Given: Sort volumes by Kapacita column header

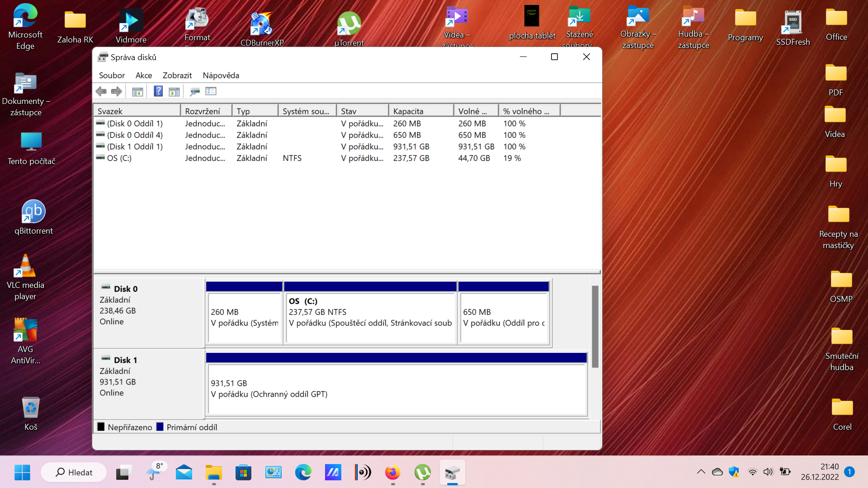Looking at the screenshot, I should click(x=420, y=111).
